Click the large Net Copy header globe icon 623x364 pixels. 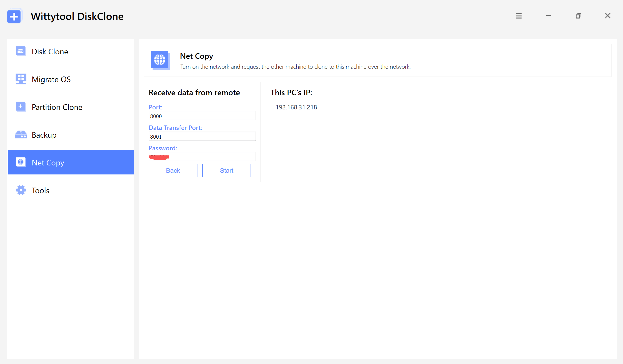tap(160, 60)
